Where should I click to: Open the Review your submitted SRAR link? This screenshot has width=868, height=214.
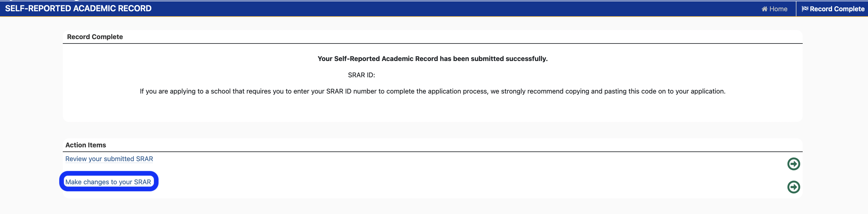tap(109, 159)
